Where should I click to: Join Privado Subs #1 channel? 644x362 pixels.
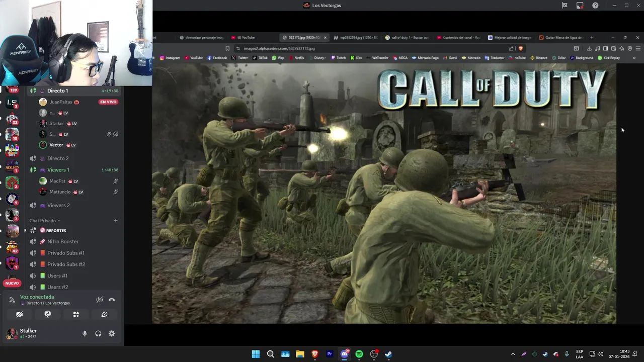pos(74,253)
